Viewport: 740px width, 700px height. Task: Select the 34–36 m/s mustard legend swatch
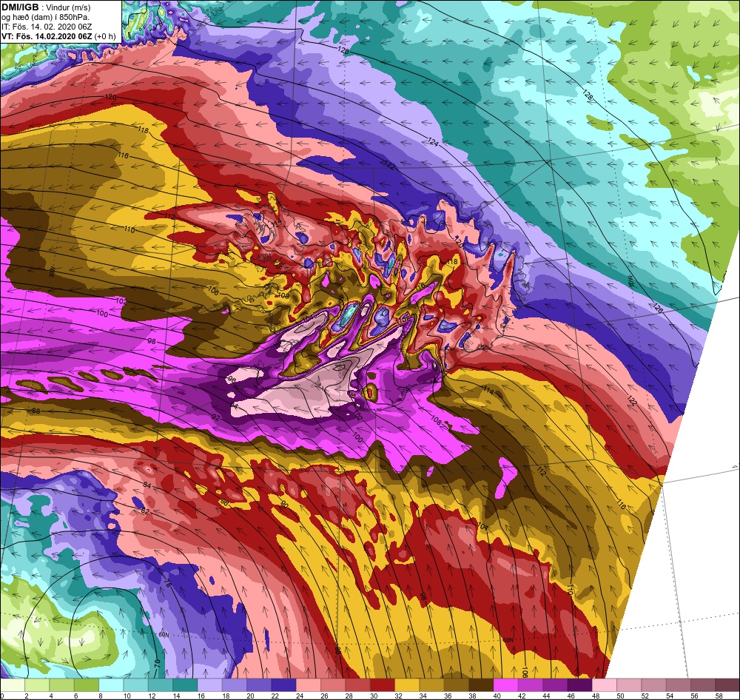tap(431, 685)
